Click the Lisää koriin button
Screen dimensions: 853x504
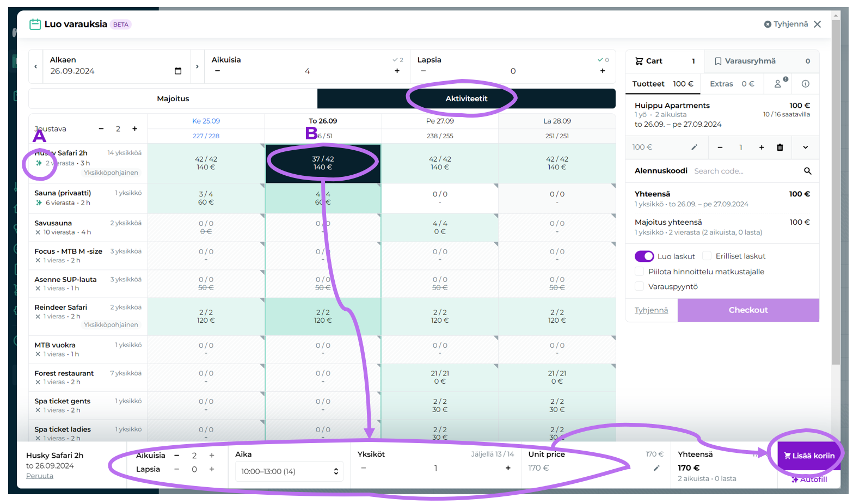point(809,456)
